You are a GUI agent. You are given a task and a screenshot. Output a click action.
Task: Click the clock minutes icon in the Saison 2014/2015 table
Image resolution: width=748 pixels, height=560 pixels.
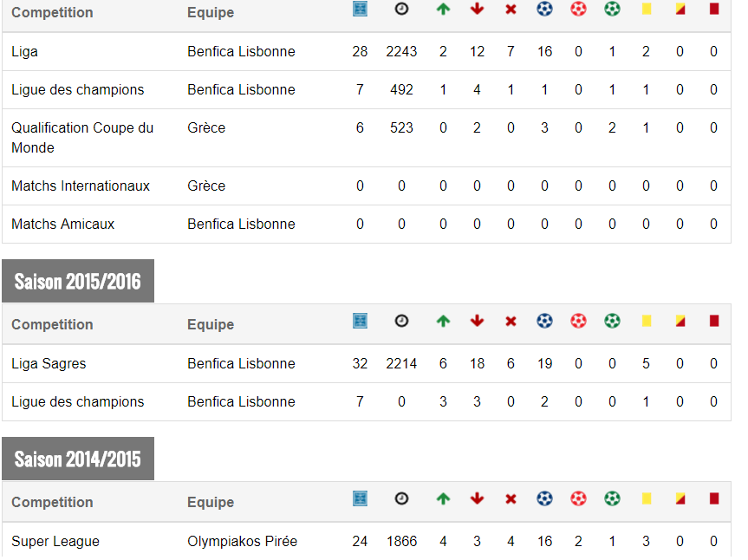[401, 498]
